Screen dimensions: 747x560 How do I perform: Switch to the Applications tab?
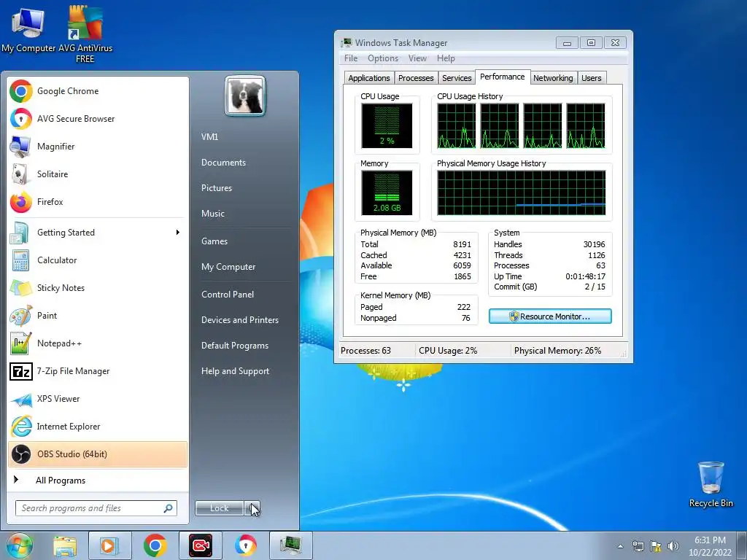coord(368,78)
